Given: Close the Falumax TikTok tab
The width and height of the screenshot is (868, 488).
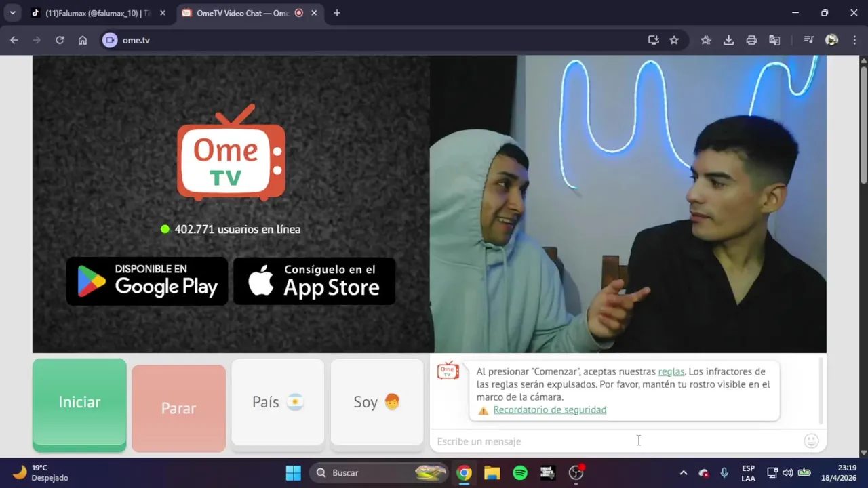Looking at the screenshot, I should click(x=163, y=13).
